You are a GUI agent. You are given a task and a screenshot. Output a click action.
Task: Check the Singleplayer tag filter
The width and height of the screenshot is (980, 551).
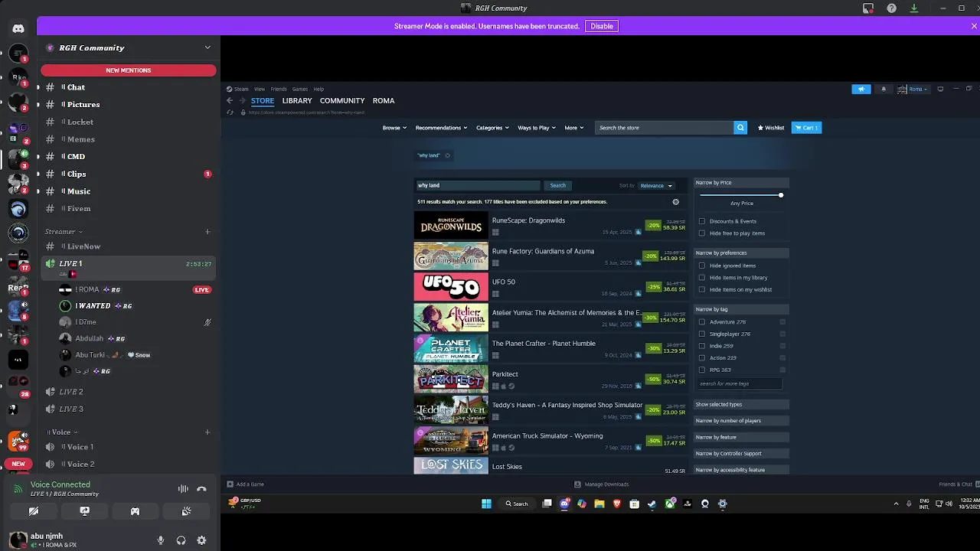point(702,334)
